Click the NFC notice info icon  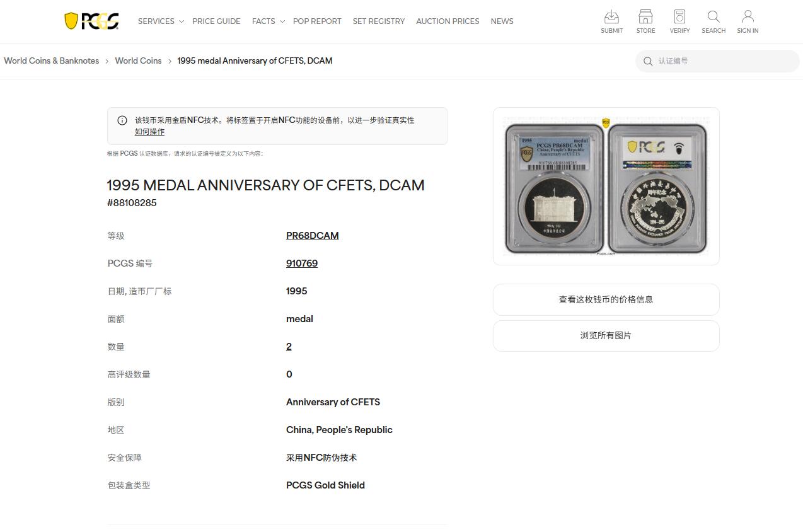(x=122, y=120)
